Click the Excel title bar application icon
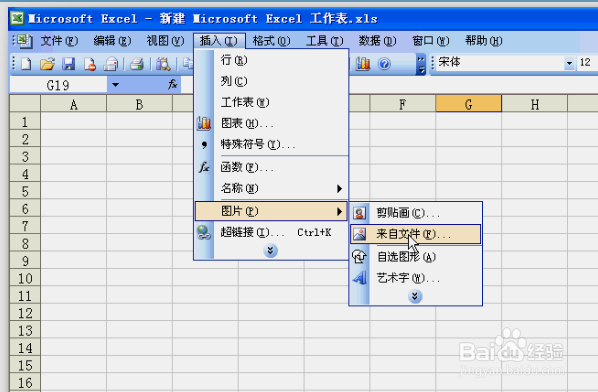 [x=17, y=18]
